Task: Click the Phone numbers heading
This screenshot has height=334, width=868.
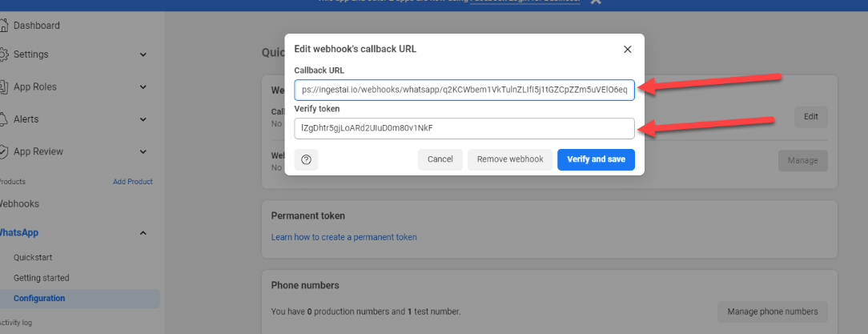Action: click(x=305, y=286)
